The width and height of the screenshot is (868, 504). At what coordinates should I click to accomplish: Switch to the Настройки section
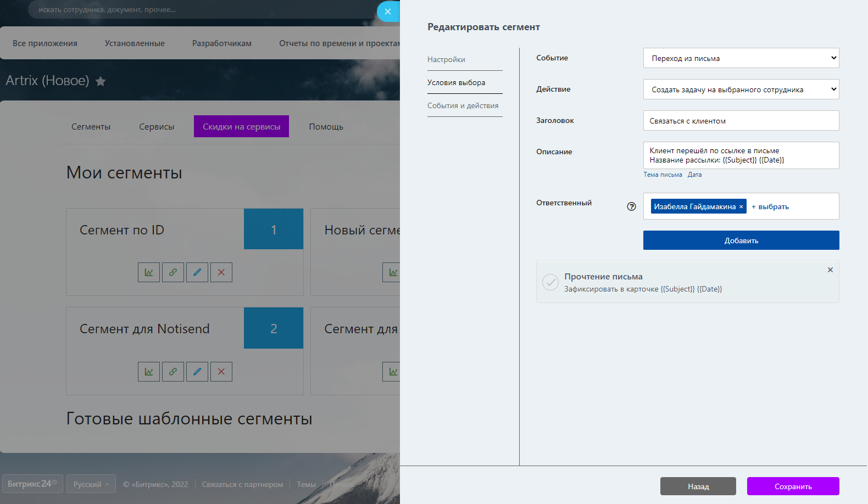pos(446,59)
